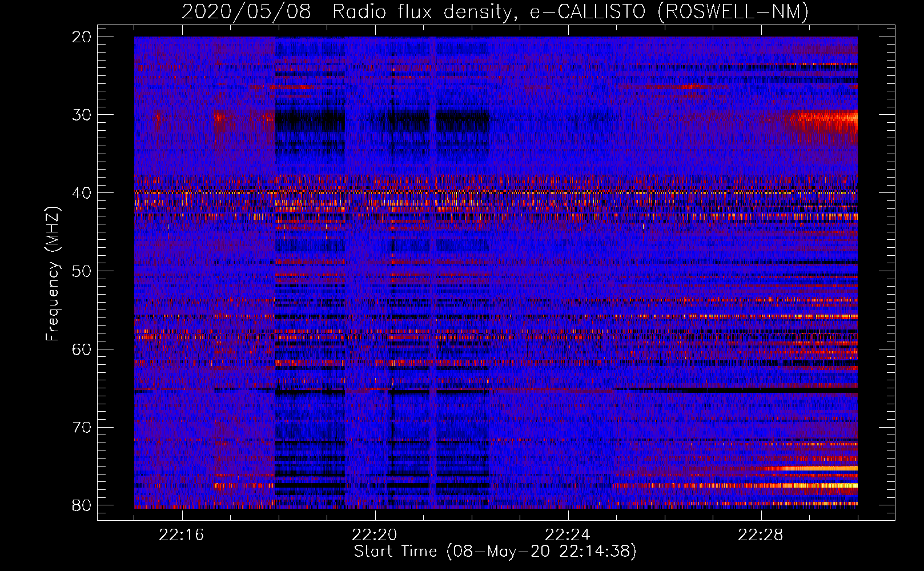Click the 22:24 time label
The image size is (924, 571).
click(568, 535)
